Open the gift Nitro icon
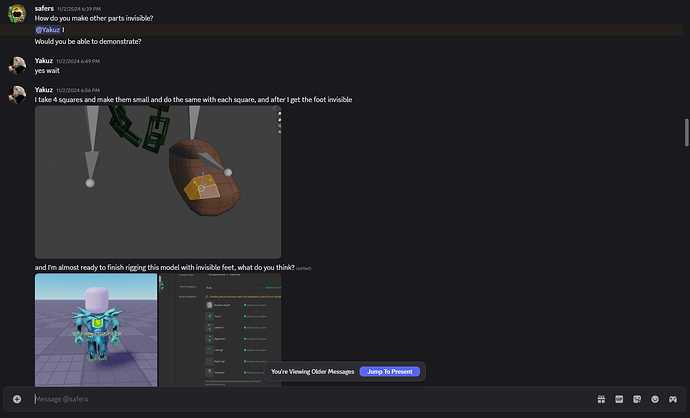This screenshot has height=418, width=690. point(601,399)
